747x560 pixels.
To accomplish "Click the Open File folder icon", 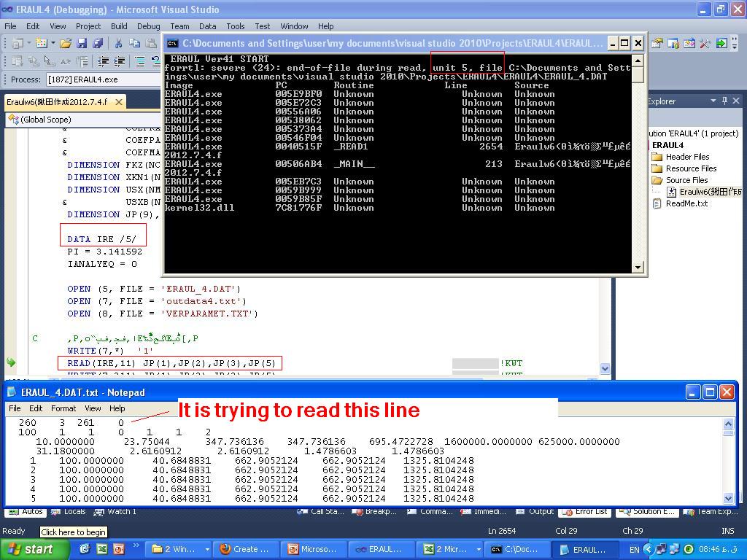I will click(x=66, y=44).
